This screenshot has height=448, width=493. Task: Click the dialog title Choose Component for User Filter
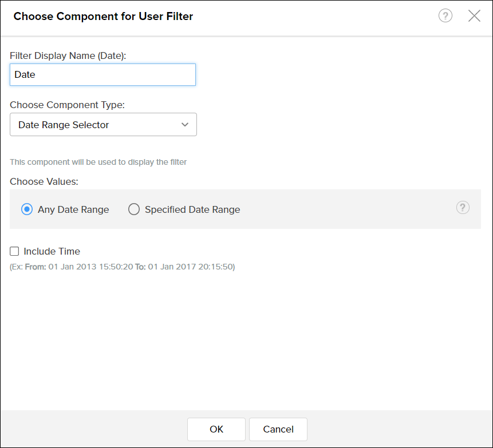click(x=103, y=16)
